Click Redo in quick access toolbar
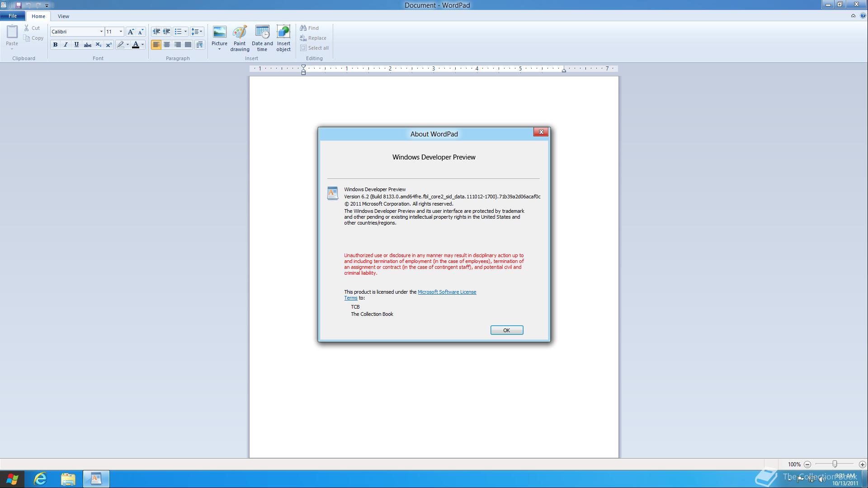The height and width of the screenshot is (488, 868). pos(38,5)
